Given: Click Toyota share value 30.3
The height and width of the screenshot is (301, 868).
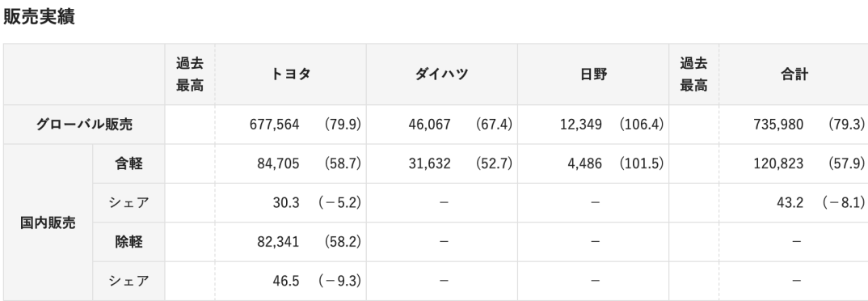Looking at the screenshot, I should click(285, 203).
